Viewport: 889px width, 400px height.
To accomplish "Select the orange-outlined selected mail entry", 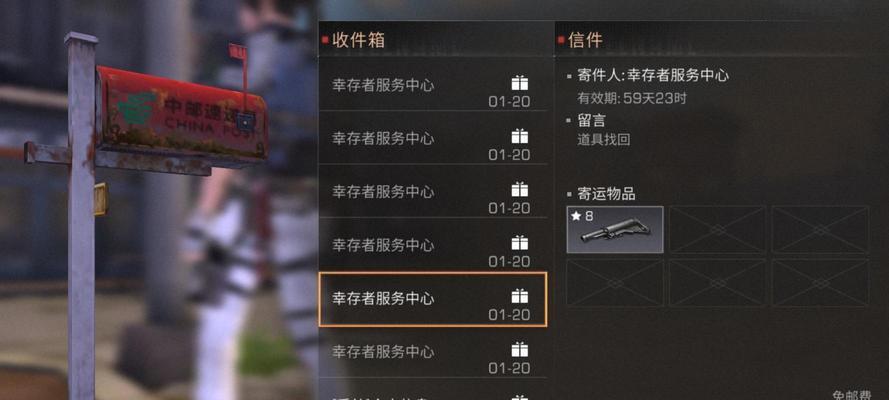I will coord(433,299).
